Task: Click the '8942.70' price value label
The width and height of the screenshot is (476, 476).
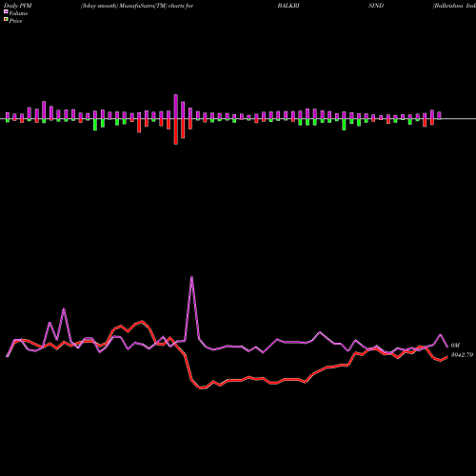Action: point(462,355)
